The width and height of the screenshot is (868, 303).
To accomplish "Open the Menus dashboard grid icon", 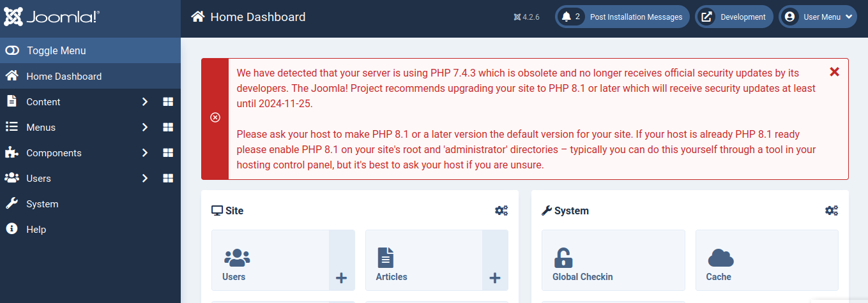I will 168,127.
